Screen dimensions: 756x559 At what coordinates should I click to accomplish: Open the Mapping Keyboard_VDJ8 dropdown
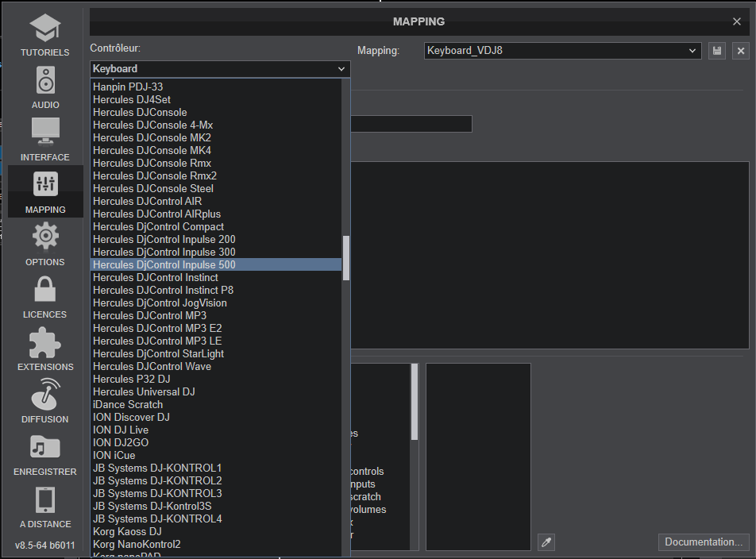tap(563, 51)
